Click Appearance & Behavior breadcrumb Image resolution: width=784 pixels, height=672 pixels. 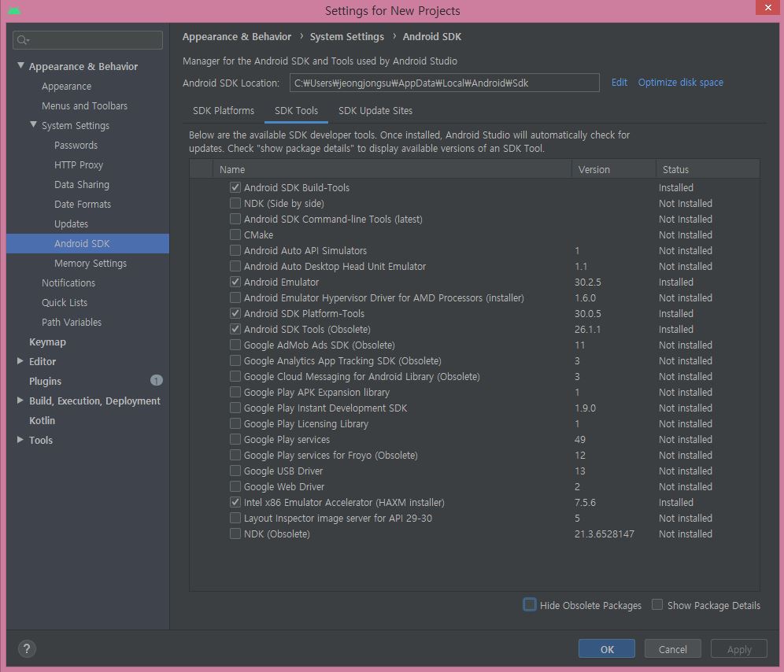(x=236, y=36)
